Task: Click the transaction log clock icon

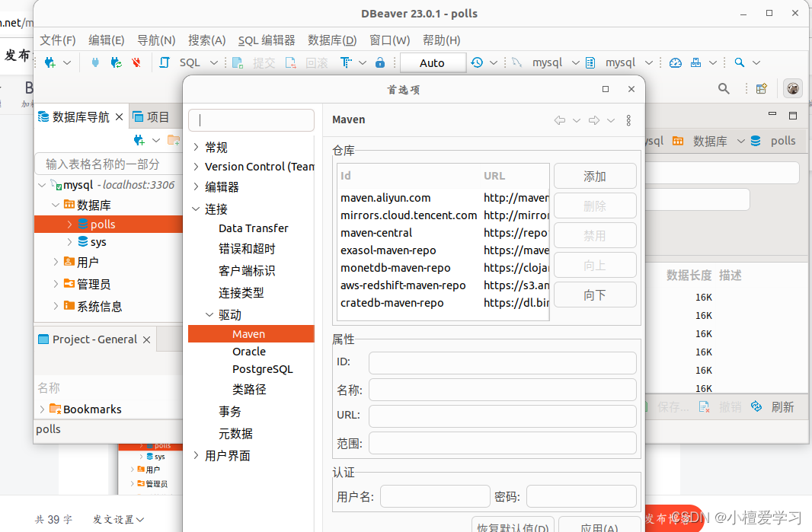Action: click(477, 62)
